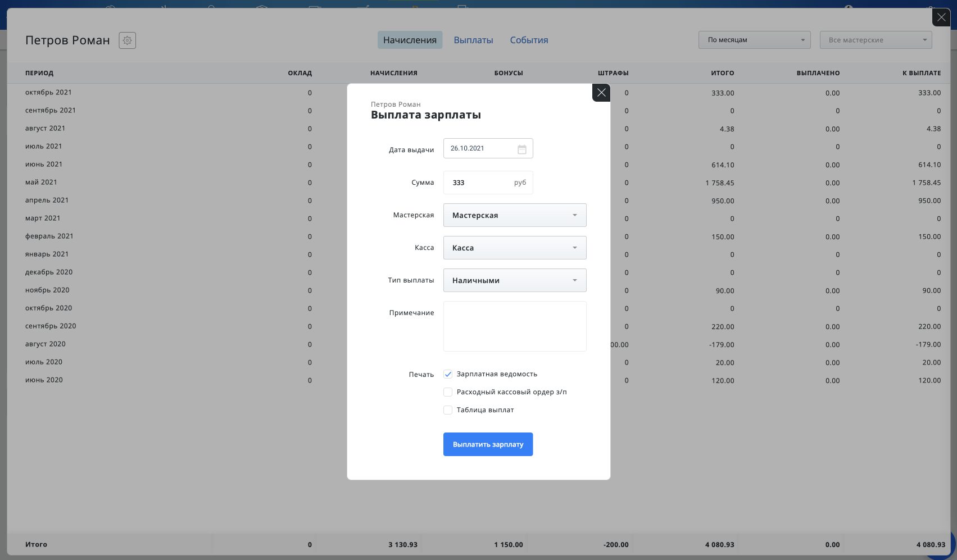Check Расходный кассовый ордер з/п option
This screenshot has width=957, height=560.
click(448, 392)
